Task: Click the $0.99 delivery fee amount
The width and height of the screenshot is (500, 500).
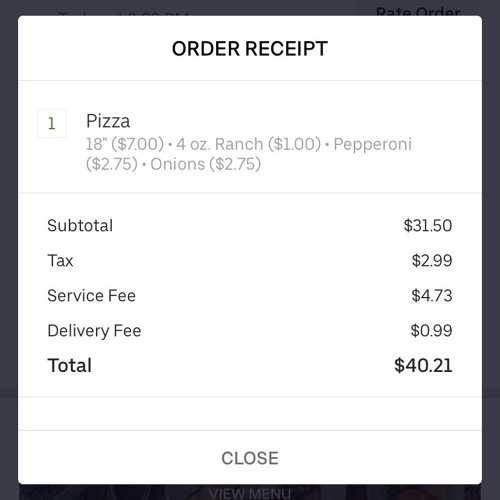Action: (x=431, y=331)
